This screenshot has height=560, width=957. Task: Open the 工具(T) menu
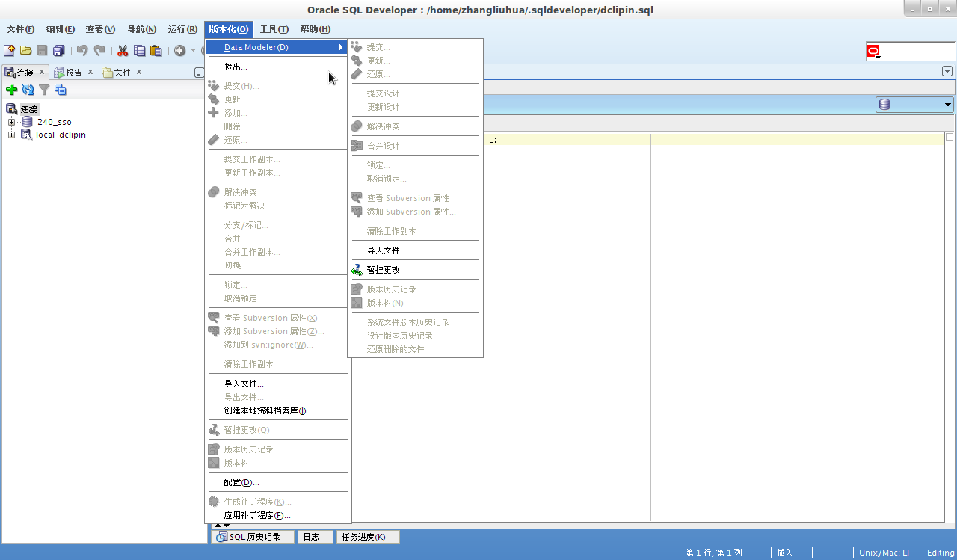274,30
